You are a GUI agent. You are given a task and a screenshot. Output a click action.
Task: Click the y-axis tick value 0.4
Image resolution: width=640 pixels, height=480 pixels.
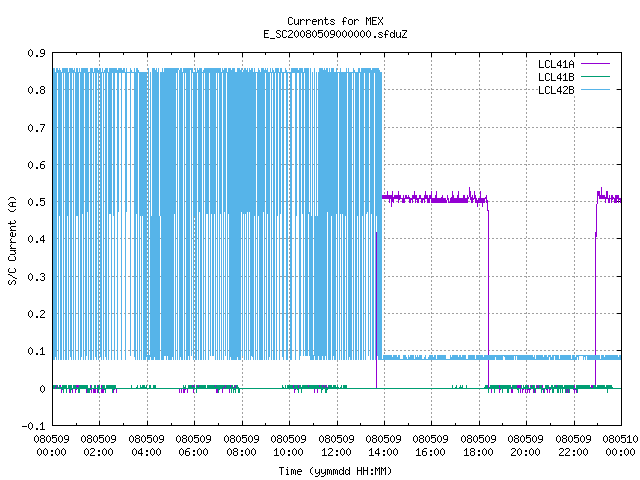[x=36, y=239]
